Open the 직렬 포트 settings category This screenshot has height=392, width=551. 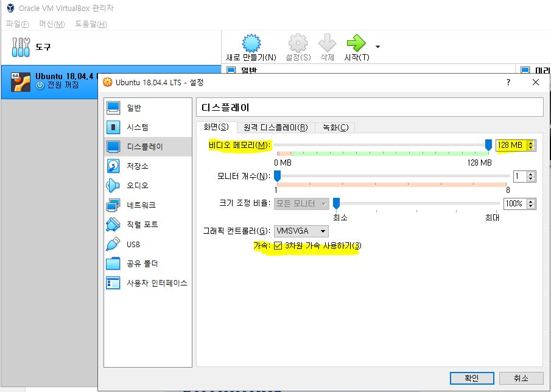pos(148,225)
